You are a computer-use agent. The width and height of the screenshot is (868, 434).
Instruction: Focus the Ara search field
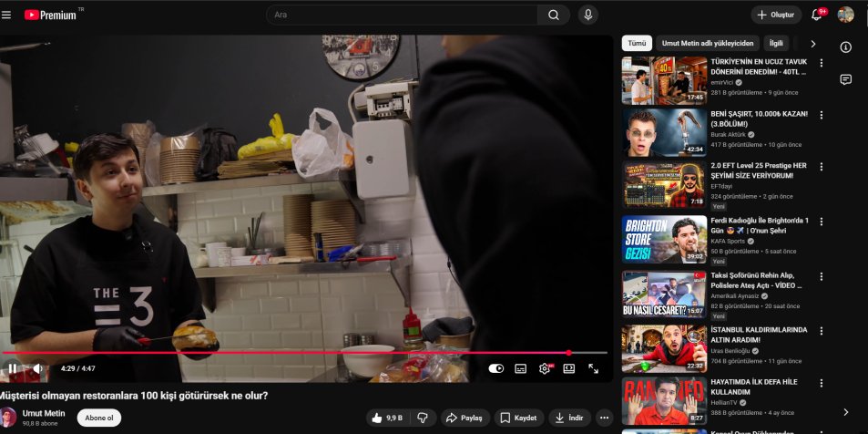pyautogui.click(x=402, y=15)
